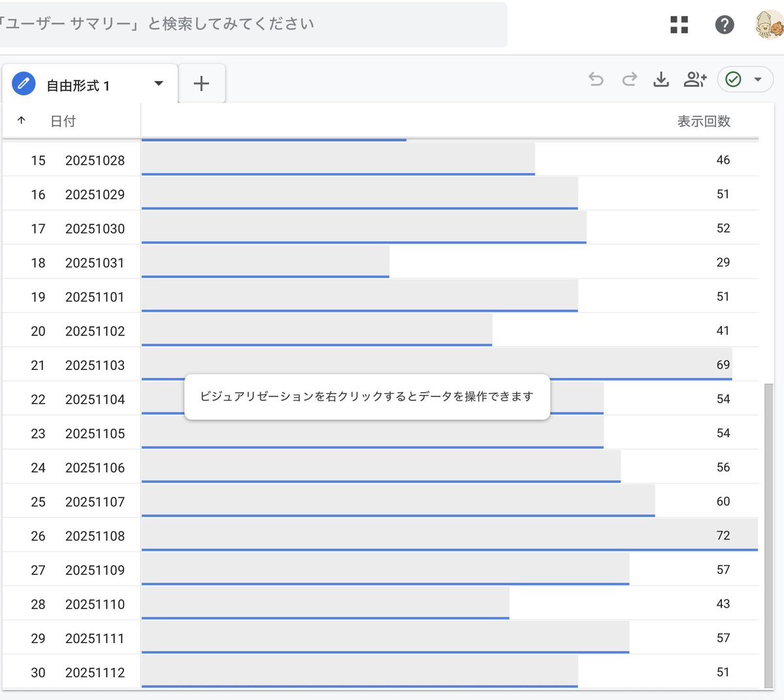
Task: Open the user account avatar
Action: coord(768,25)
